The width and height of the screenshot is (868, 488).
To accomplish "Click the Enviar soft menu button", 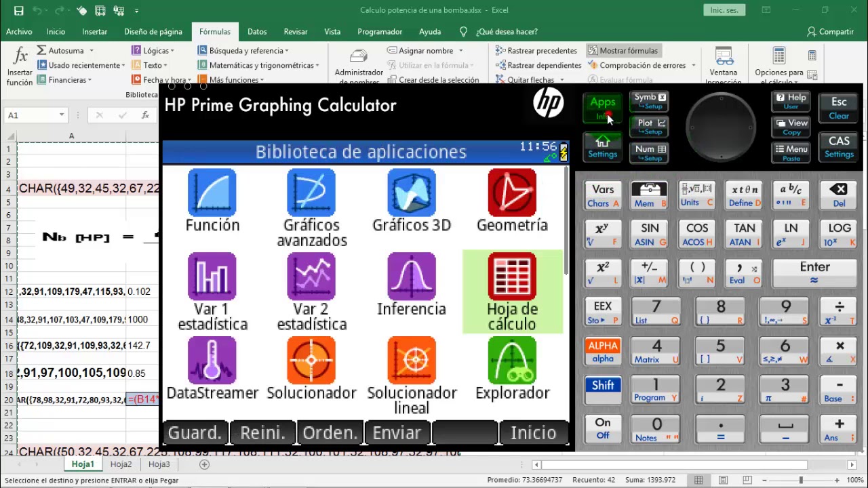I will click(397, 432).
